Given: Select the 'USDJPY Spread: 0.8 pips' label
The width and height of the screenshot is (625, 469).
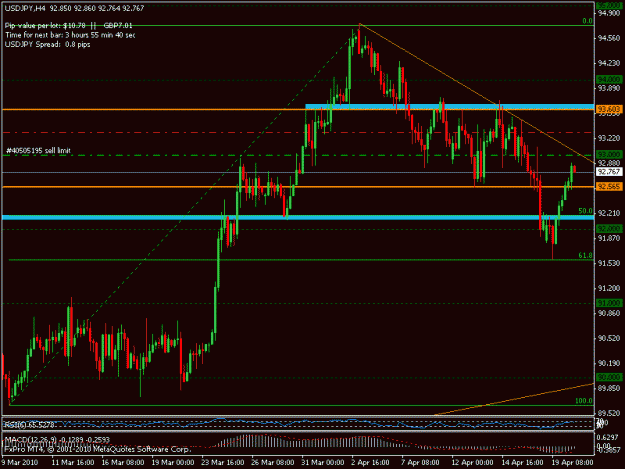Looking at the screenshot, I should click(x=47, y=44).
